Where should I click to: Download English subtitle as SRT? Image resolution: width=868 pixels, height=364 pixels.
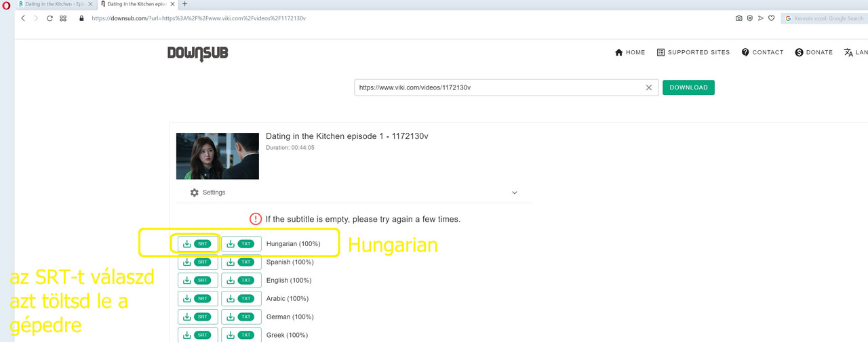198,281
